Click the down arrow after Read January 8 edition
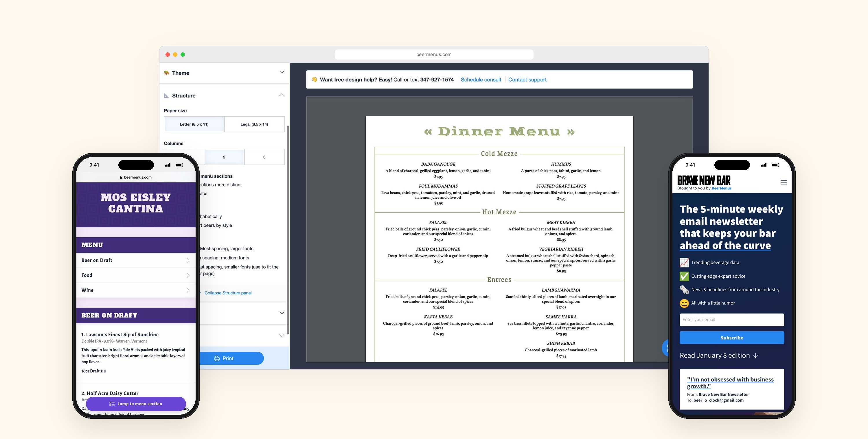This screenshot has width=868, height=439. pyautogui.click(x=755, y=356)
